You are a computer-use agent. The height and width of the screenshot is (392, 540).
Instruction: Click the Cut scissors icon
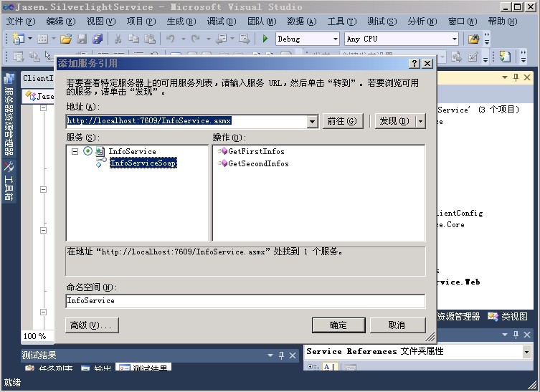118,39
